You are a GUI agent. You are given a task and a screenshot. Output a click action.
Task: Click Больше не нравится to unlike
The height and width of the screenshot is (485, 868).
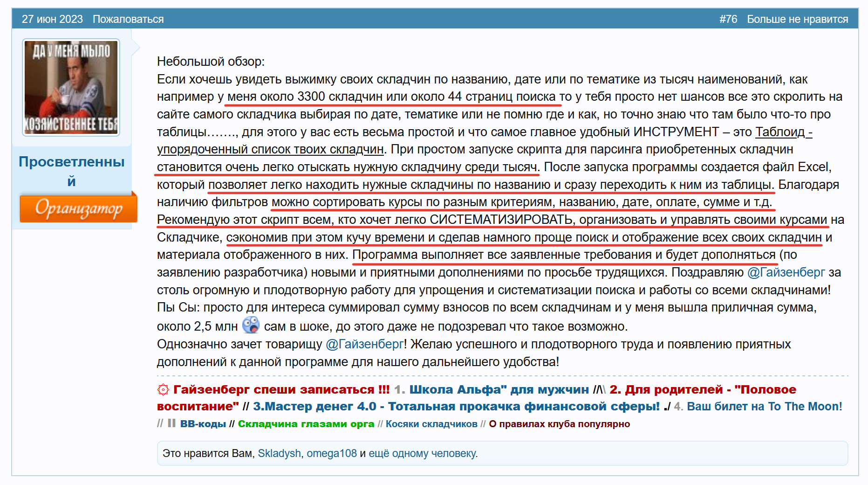pyautogui.click(x=798, y=19)
